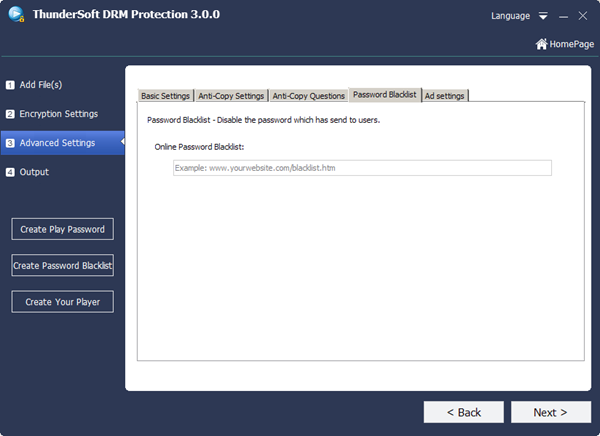This screenshot has height=436, width=600.
Task: Proceed with the Next button
Action: point(550,412)
